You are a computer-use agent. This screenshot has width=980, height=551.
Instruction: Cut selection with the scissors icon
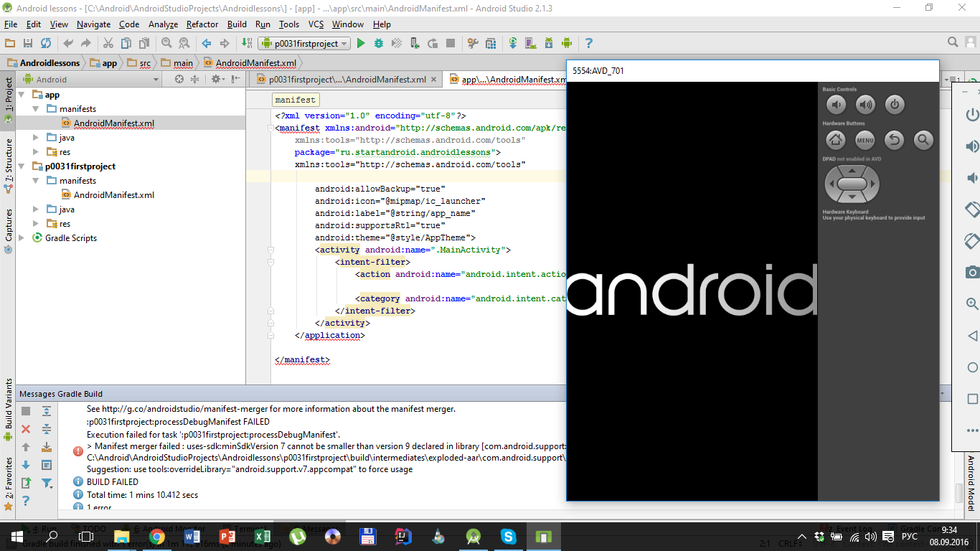click(x=108, y=43)
